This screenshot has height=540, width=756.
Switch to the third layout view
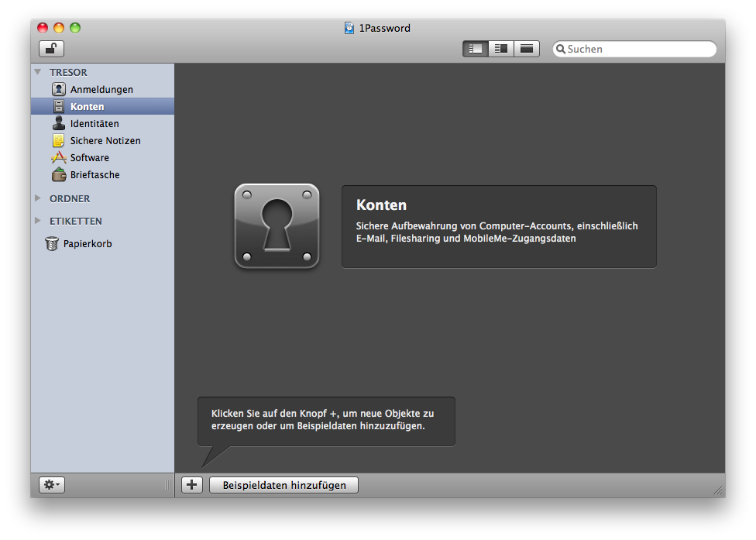[x=527, y=49]
